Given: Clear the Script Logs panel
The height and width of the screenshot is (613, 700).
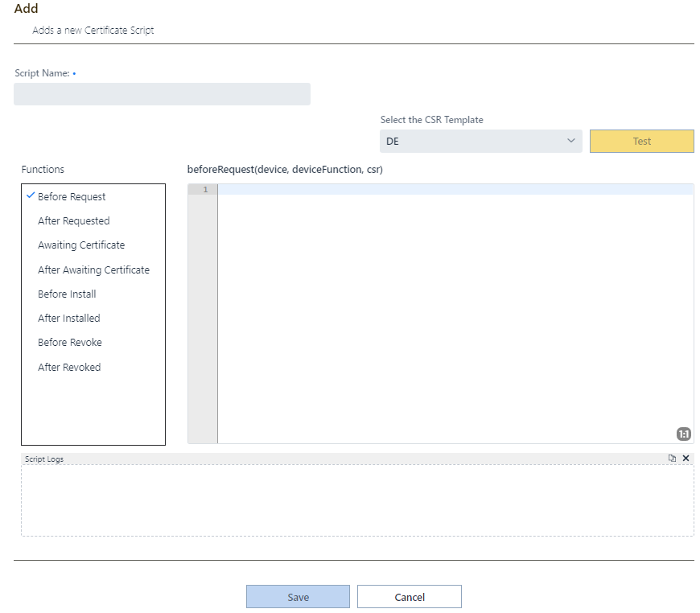Looking at the screenshot, I should pyautogui.click(x=686, y=458).
